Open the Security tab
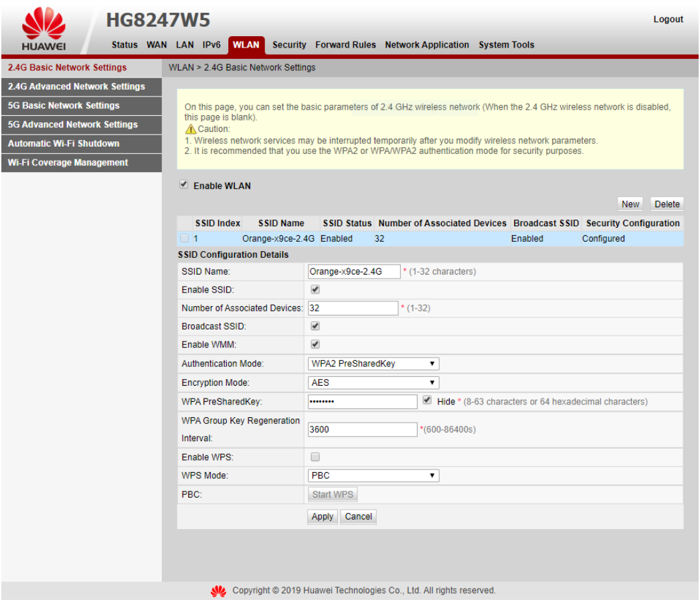 click(x=289, y=45)
